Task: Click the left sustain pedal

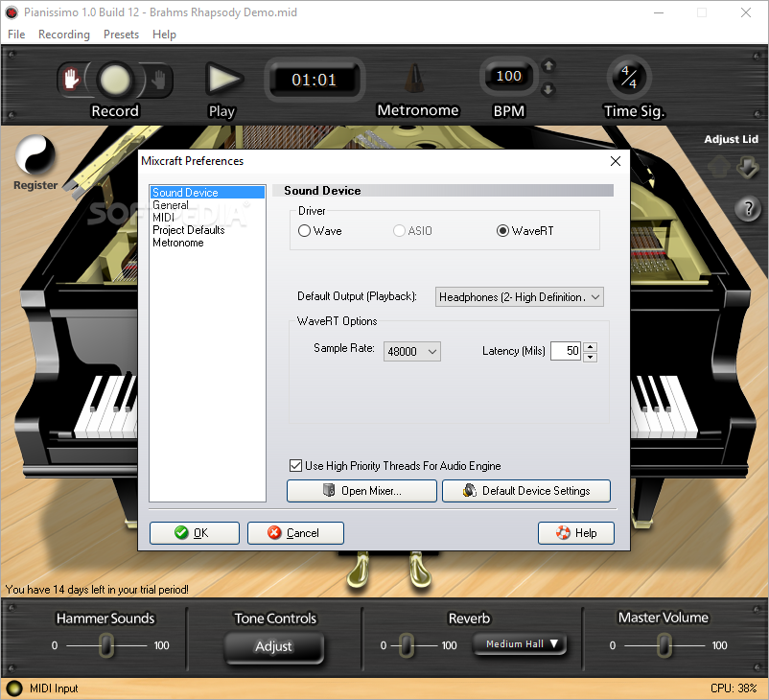Action: [358, 570]
